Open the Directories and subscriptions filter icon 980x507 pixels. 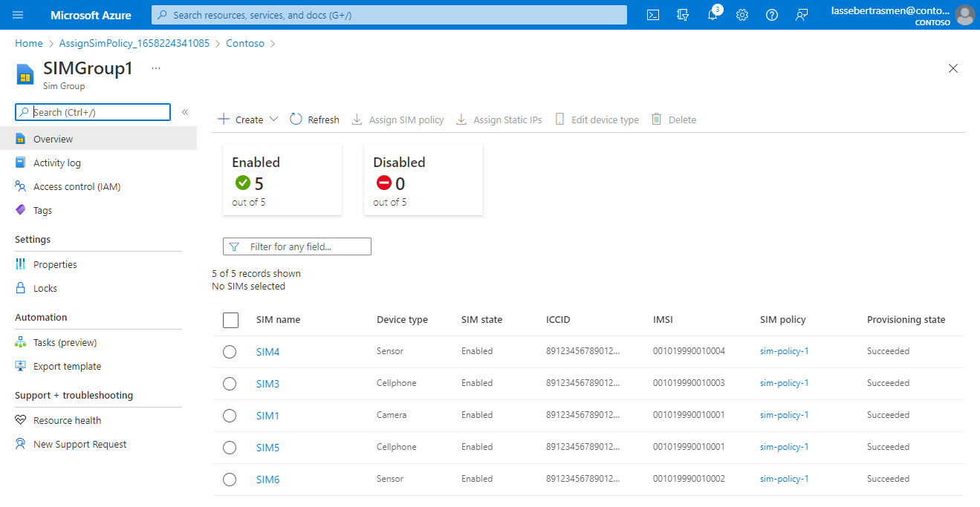(683, 15)
